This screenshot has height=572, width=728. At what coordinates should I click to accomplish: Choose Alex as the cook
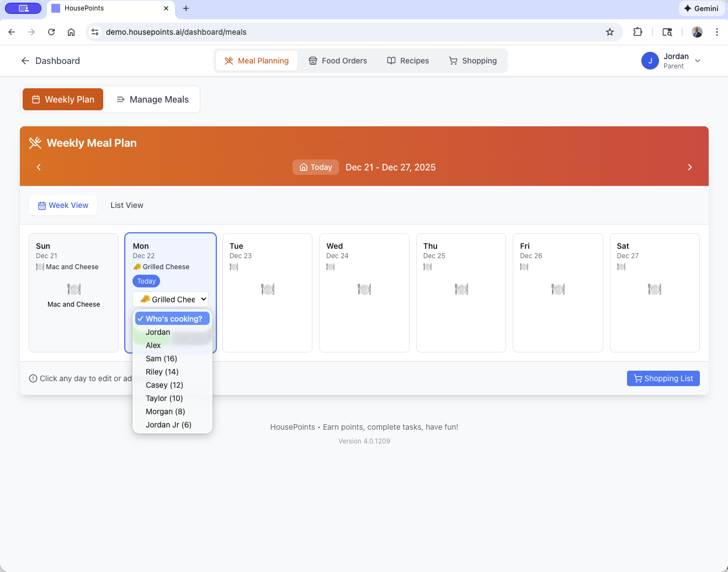(172, 345)
